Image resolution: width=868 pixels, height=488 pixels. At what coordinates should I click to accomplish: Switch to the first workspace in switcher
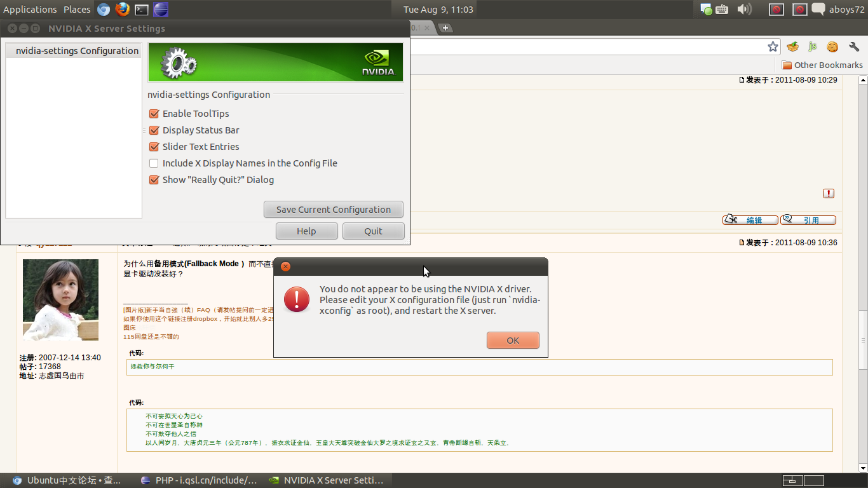792,480
